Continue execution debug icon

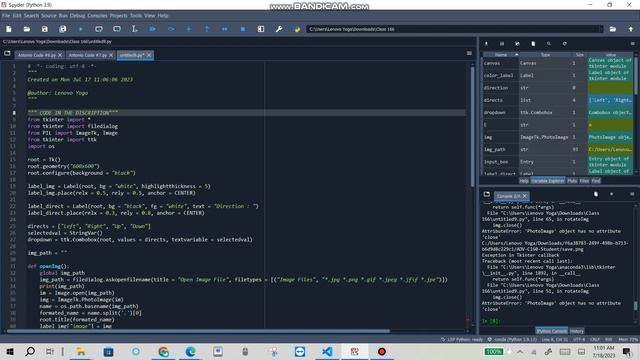coord(224,29)
